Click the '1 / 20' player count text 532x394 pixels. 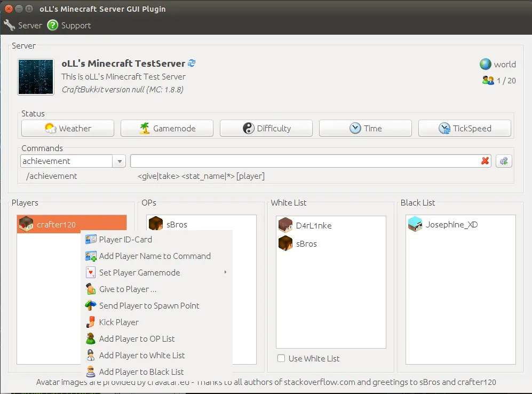(506, 81)
